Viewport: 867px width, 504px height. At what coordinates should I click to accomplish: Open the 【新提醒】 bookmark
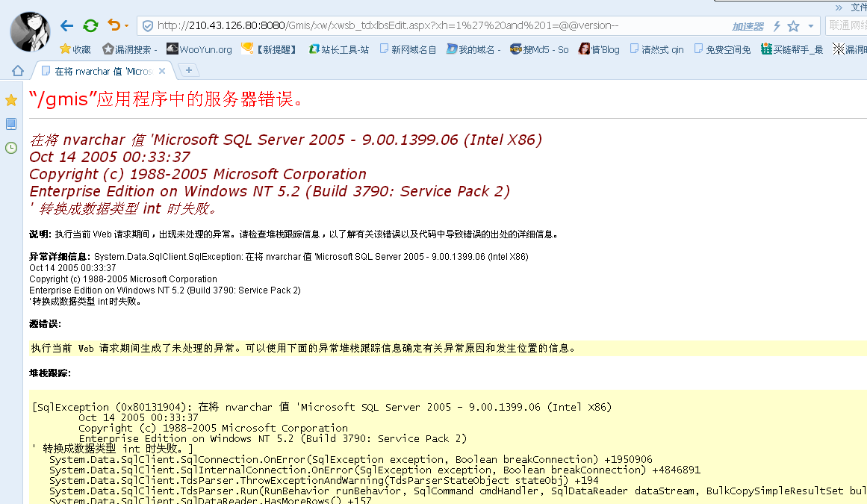pyautogui.click(x=270, y=49)
